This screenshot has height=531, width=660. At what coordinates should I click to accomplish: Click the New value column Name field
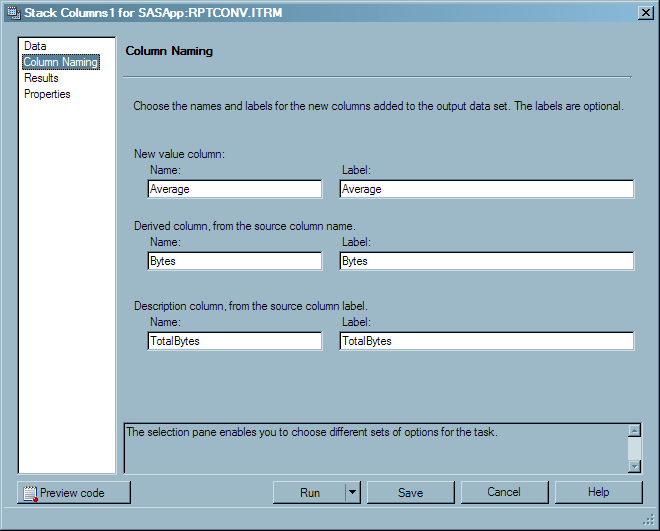(235, 189)
